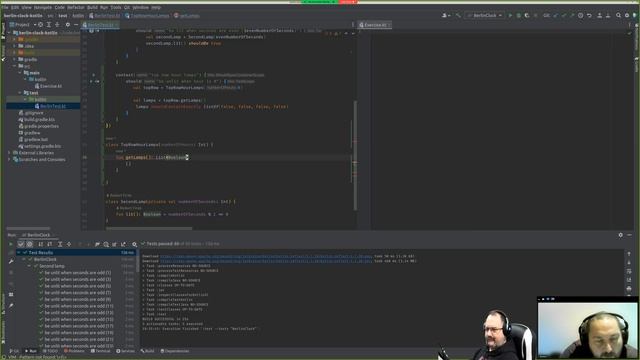
Task: Click the layout icon in the Run panel sidebar
Action: [11, 294]
